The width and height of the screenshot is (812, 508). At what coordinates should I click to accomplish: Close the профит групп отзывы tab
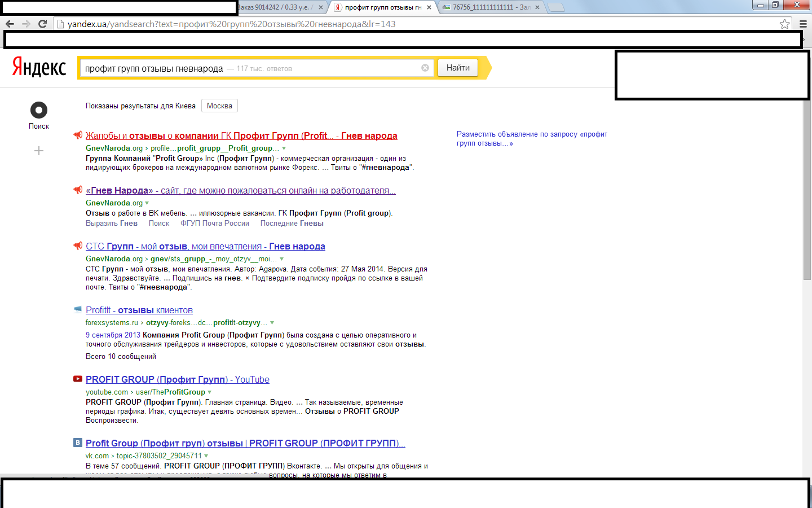pos(429,7)
